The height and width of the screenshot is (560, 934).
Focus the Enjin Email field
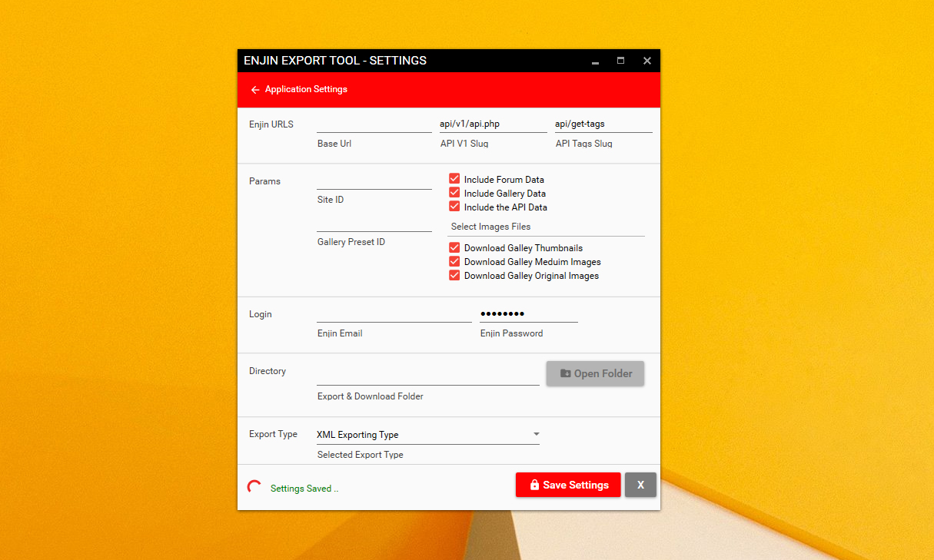(394, 313)
